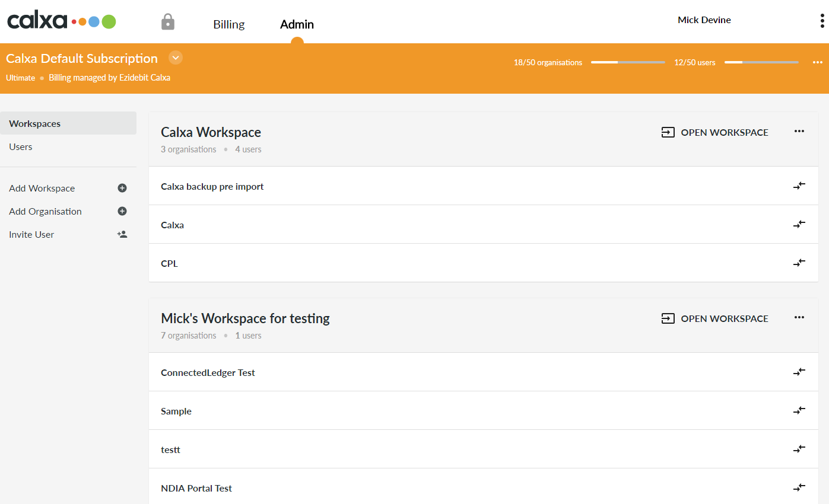Expand the Calxa Default Subscription dropdown
Screen dimensions: 829x504
click(x=176, y=58)
